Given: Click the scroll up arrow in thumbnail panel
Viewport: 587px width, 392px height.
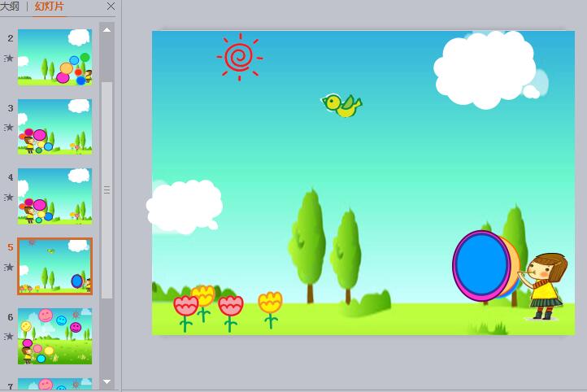Looking at the screenshot, I should point(107,29).
